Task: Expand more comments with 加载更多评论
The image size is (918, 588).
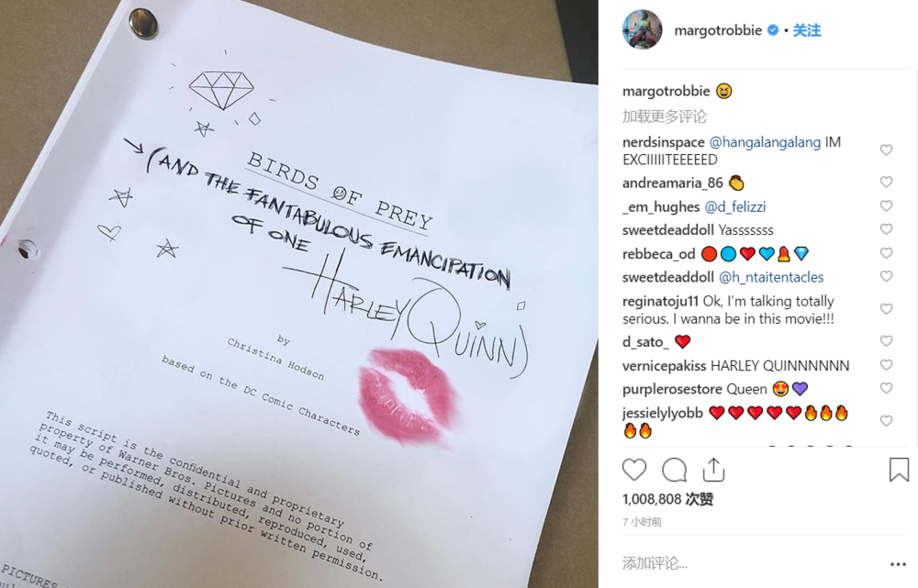Action: point(664,116)
